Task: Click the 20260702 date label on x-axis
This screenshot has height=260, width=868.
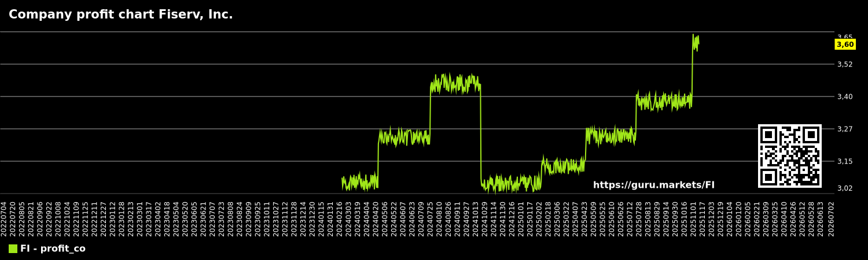Action: tap(832, 218)
